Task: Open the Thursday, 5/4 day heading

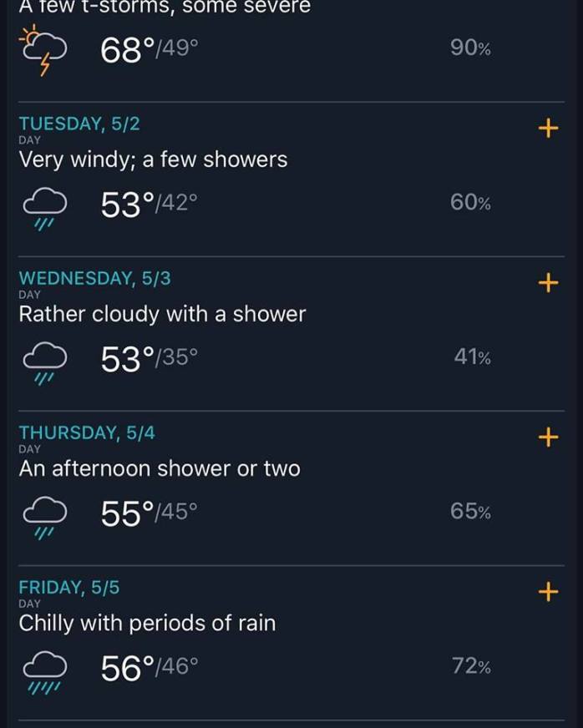Action: pos(87,432)
